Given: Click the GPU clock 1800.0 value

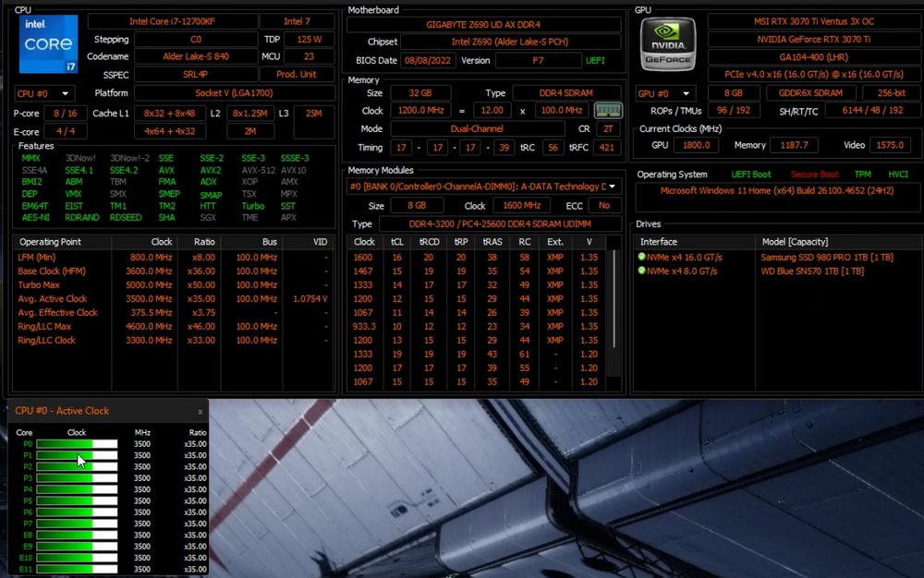Looking at the screenshot, I should coord(696,145).
